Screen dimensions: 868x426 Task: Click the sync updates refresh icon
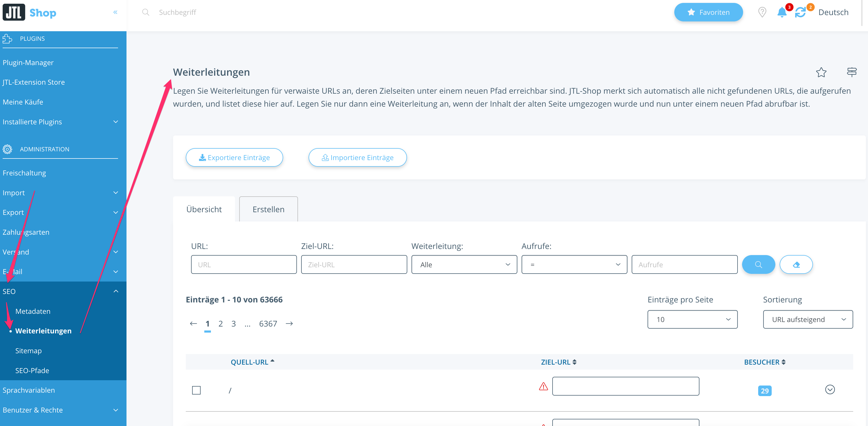point(800,12)
